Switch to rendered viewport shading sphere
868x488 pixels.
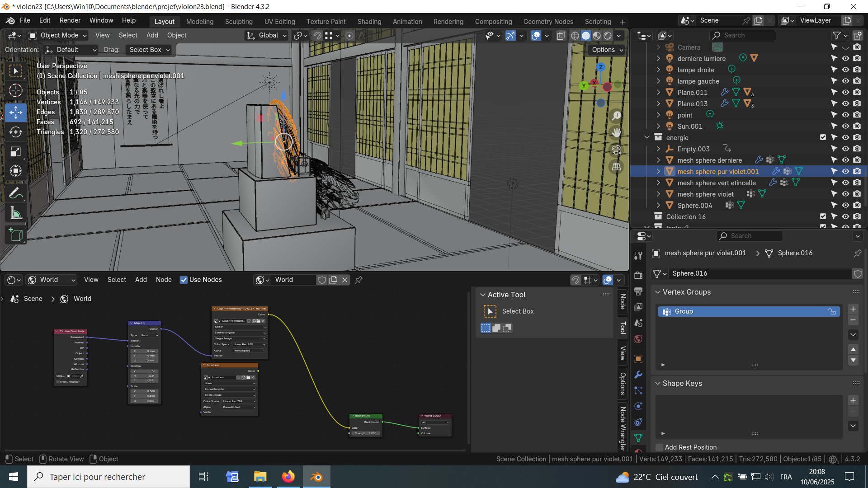pyautogui.click(x=608, y=36)
